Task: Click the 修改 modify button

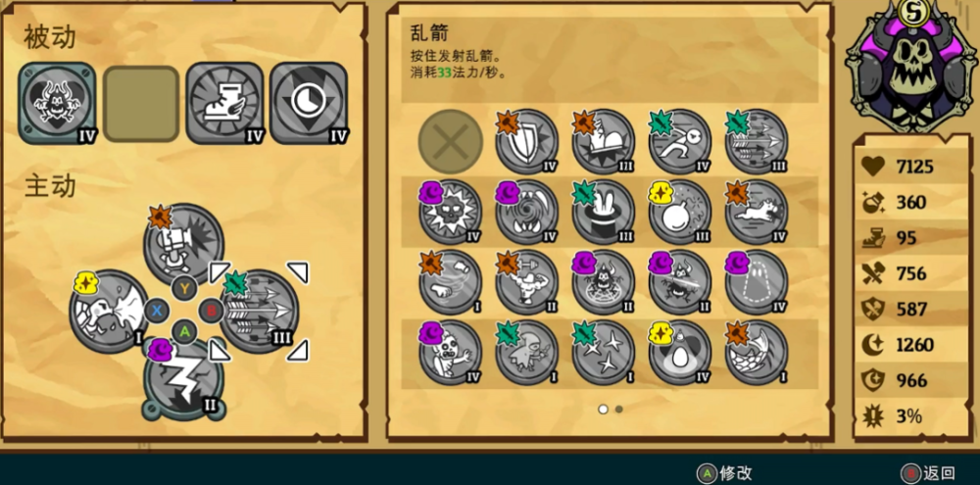Action: 725,473
